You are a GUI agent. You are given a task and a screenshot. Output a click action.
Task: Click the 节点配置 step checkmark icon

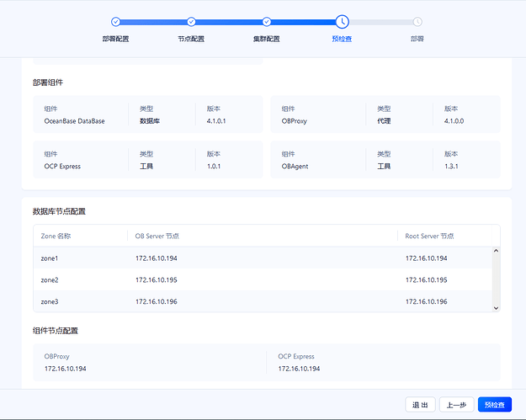pos(191,22)
